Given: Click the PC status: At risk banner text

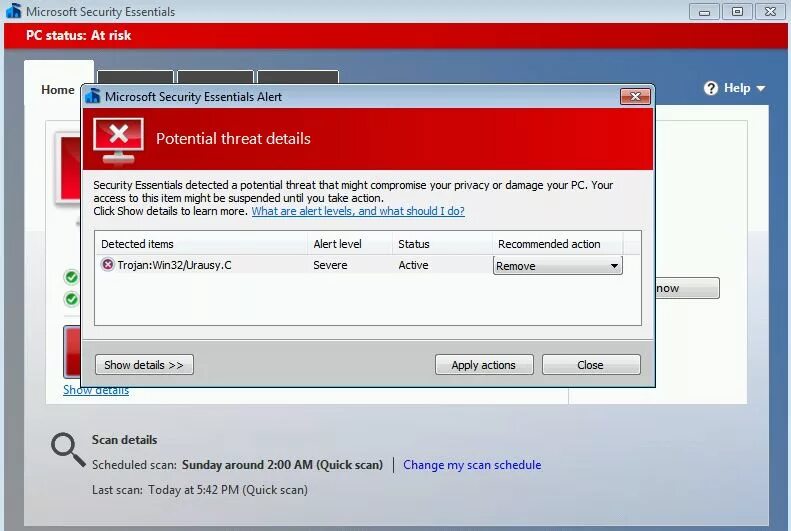Looking at the screenshot, I should pos(79,35).
